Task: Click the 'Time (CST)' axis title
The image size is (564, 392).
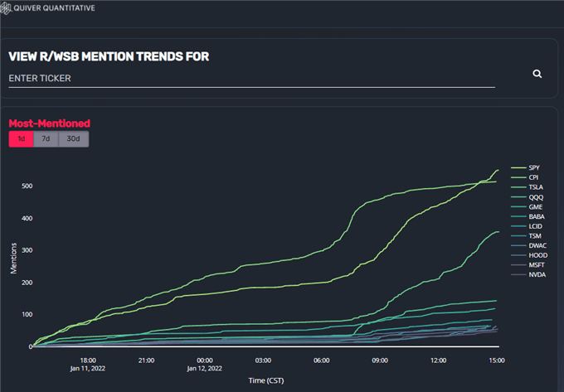Action: [266, 380]
